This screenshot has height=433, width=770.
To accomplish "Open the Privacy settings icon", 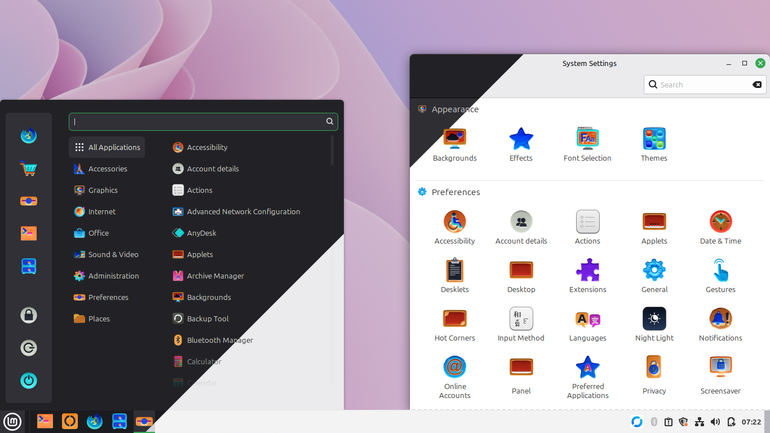I will (654, 367).
